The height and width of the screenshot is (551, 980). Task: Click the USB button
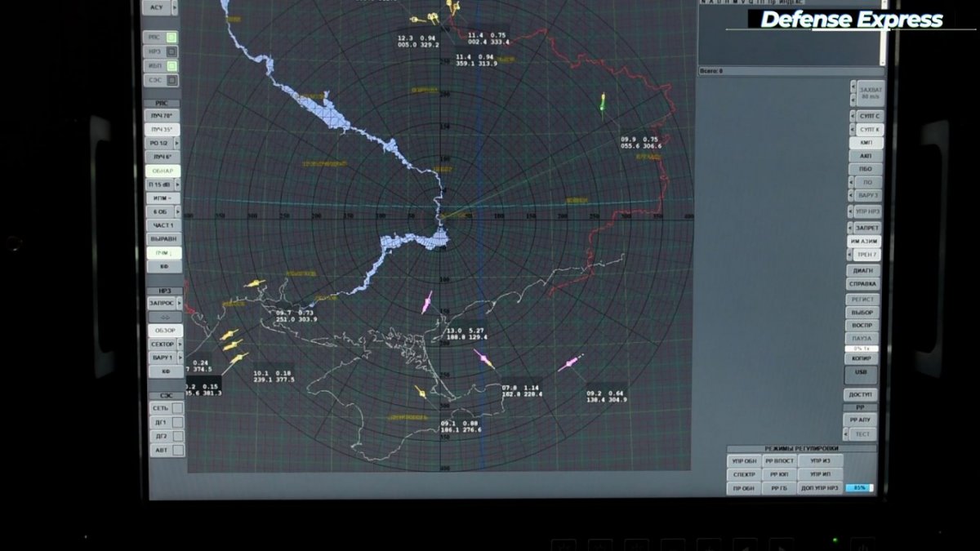tap(861, 375)
